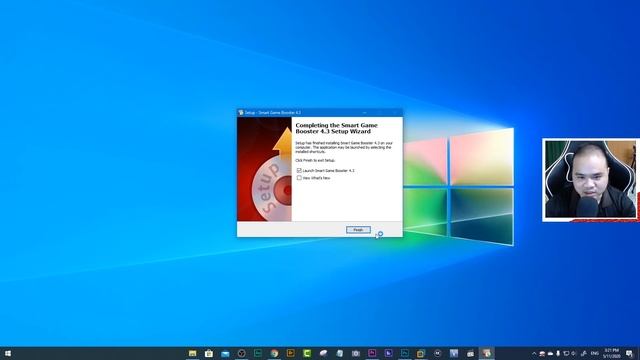Screen dimensions: 640x360
Task: Open File Explorer from the taskbar
Action: 192,353
